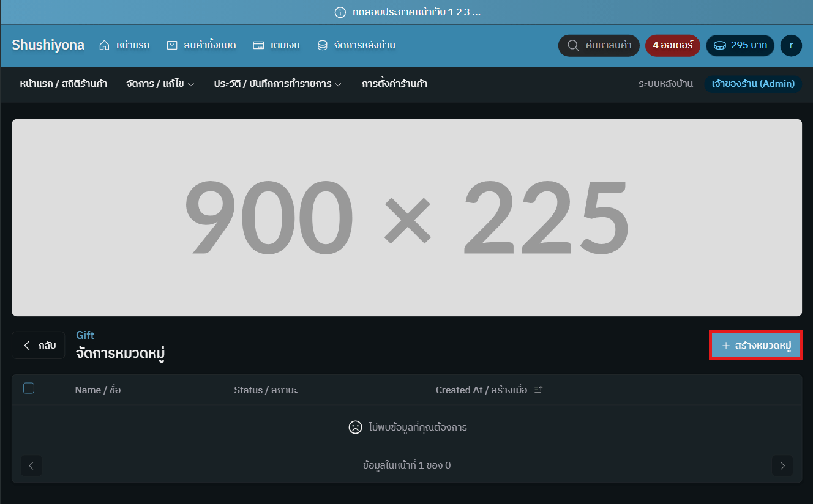Open หน้าหลัก / สถิติร้านค้า menu item
The width and height of the screenshot is (813, 504).
pos(63,84)
